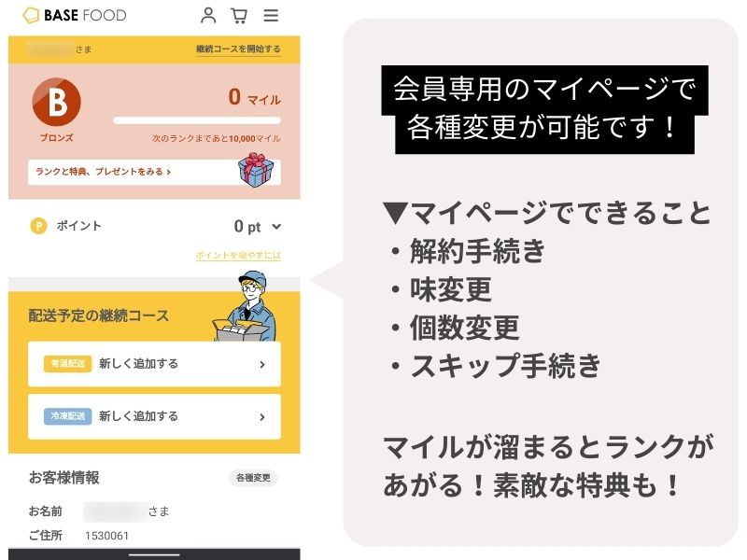Select the 常温配送 新しく追加する row

pos(154,364)
